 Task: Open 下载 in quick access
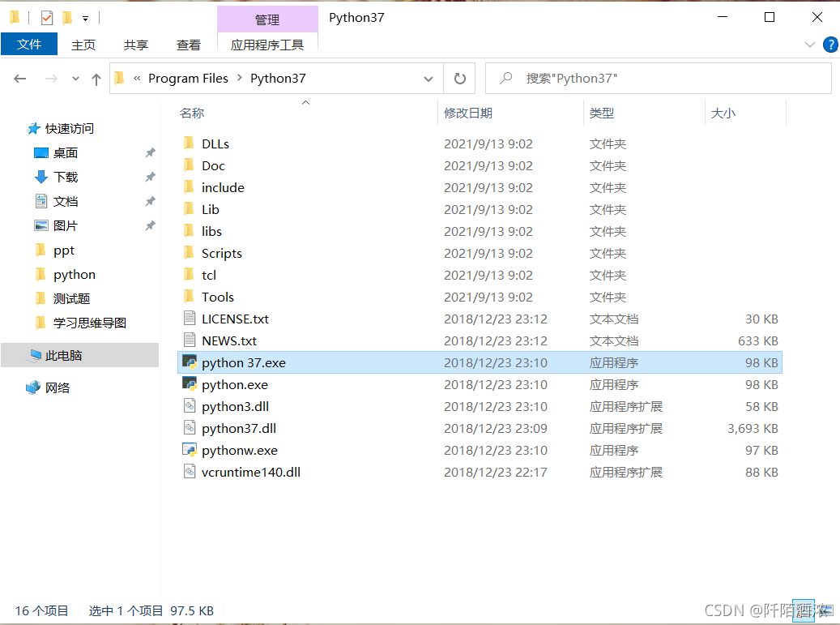tap(66, 177)
